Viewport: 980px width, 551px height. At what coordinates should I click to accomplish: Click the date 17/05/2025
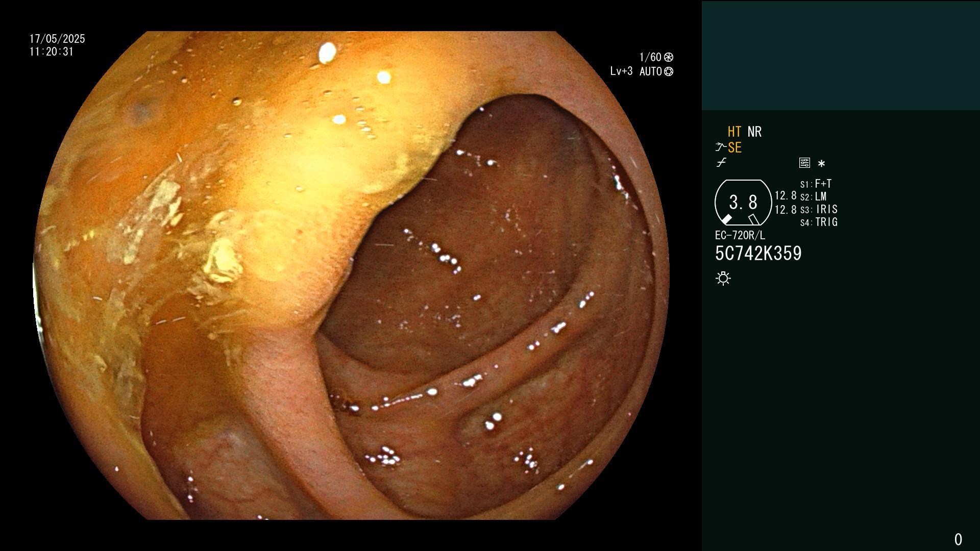click(x=57, y=39)
